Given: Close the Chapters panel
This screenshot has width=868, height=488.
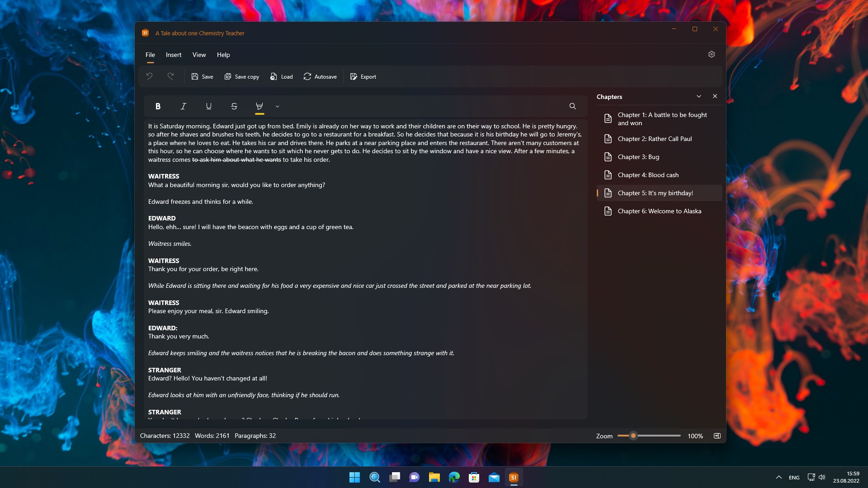Looking at the screenshot, I should (715, 96).
